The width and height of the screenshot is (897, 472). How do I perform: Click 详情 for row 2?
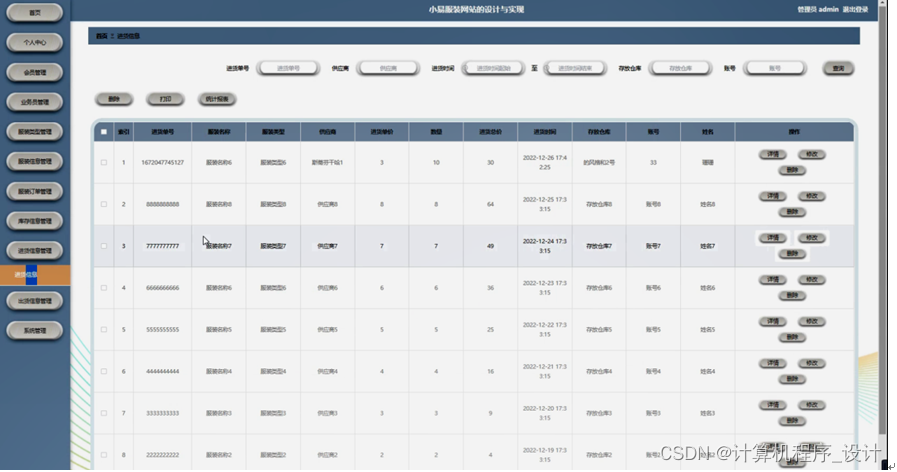773,196
